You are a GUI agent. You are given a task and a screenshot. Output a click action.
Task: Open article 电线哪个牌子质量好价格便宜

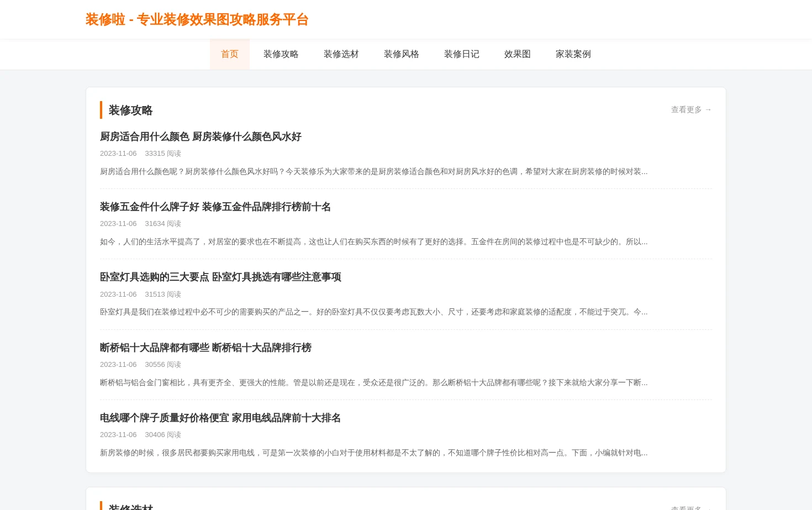[220, 418]
